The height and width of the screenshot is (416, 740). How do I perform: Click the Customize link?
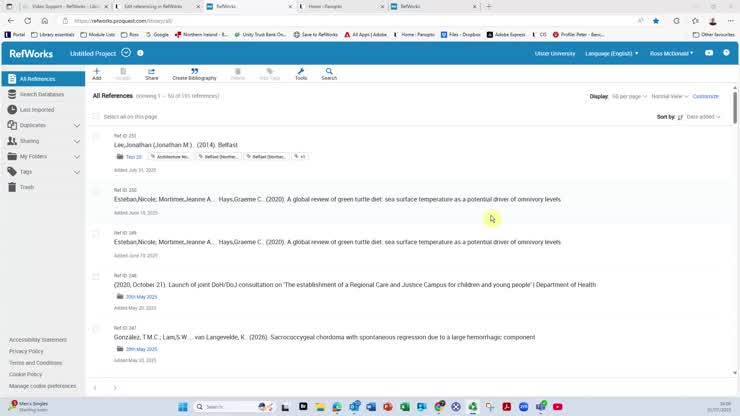(706, 96)
